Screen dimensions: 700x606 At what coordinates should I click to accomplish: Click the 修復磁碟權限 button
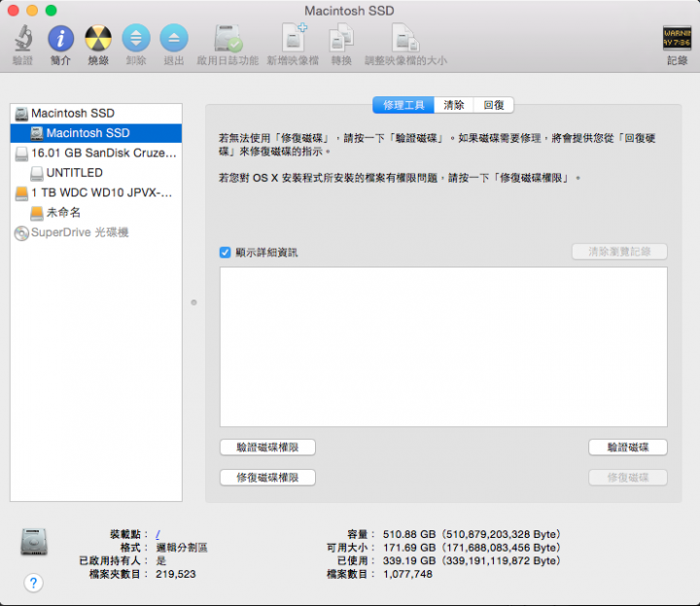(267, 478)
